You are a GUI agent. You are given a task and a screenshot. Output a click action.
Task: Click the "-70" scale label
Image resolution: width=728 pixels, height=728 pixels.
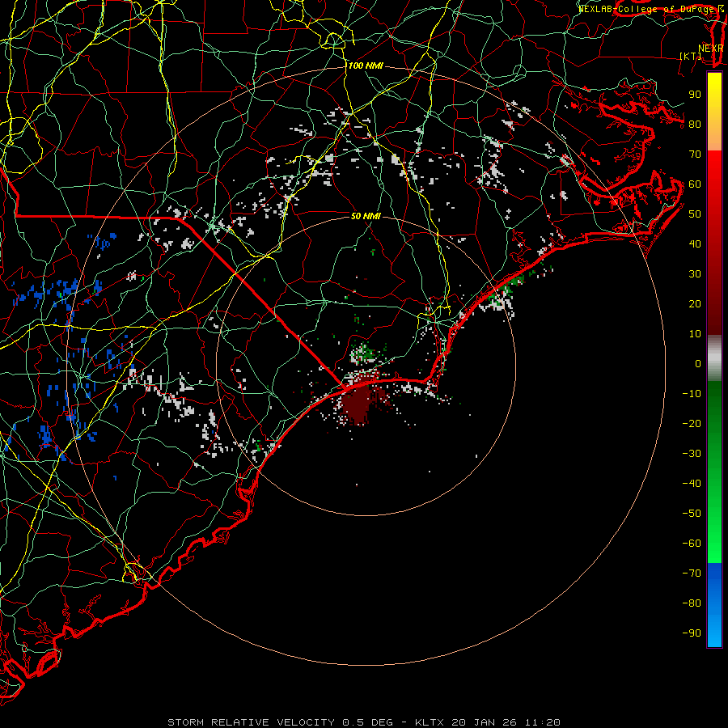click(692, 574)
